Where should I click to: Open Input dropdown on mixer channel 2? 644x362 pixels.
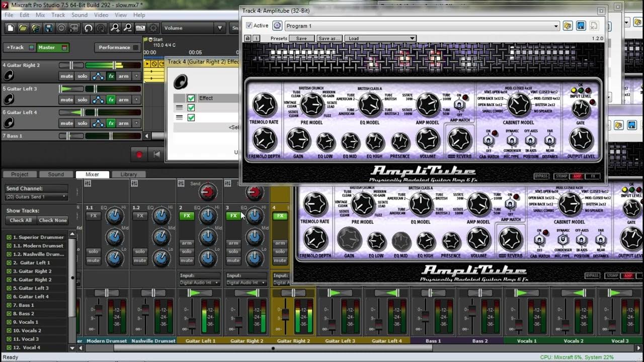click(200, 283)
